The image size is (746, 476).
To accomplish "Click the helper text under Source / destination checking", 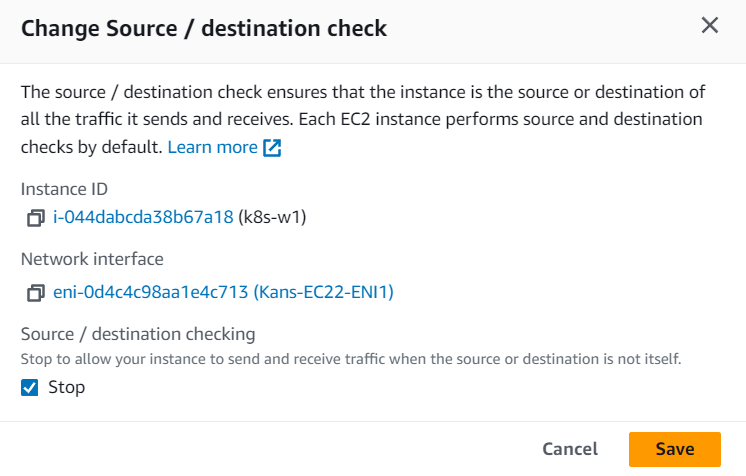I will click(x=350, y=358).
